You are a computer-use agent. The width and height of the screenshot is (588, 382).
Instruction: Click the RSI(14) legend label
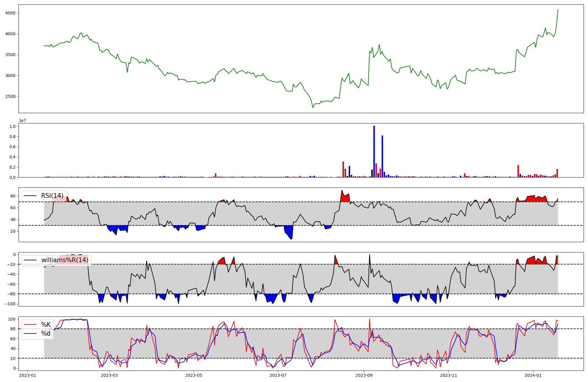[52, 196]
